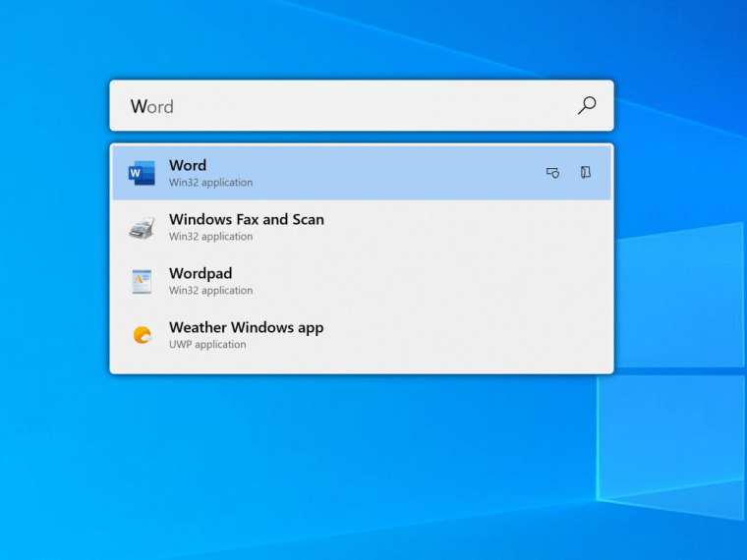Viewport: 747px width, 560px height.
Task: Click "Win32 application" subtitle under Wordpad
Action: click(x=211, y=291)
